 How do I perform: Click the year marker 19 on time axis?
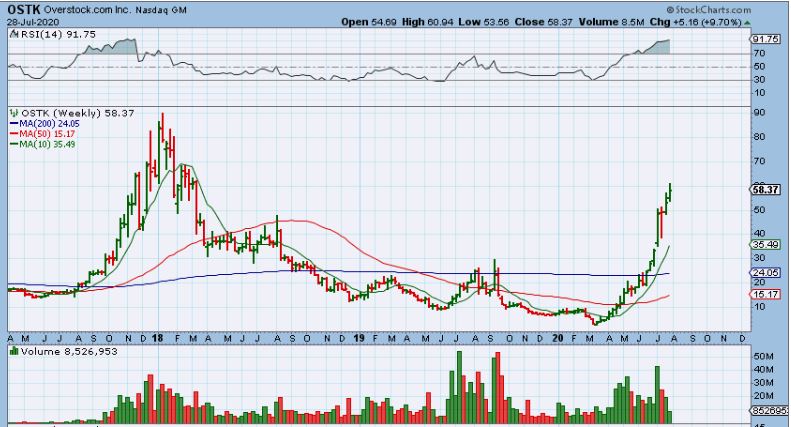click(x=358, y=338)
